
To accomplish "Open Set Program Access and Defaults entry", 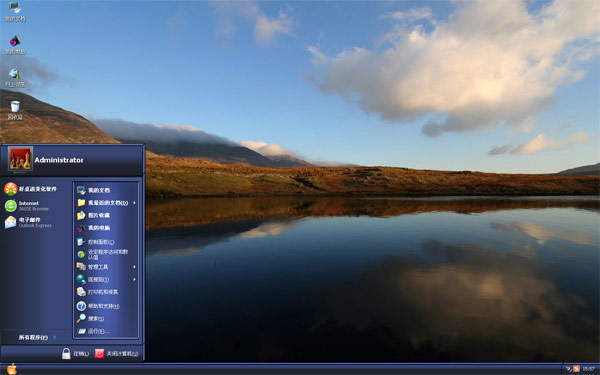I will tap(102, 254).
